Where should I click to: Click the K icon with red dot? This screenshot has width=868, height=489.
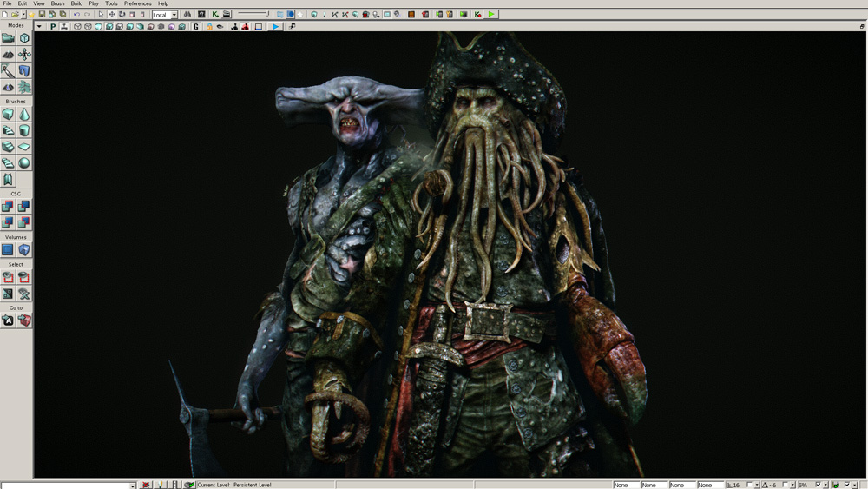pyautogui.click(x=477, y=15)
